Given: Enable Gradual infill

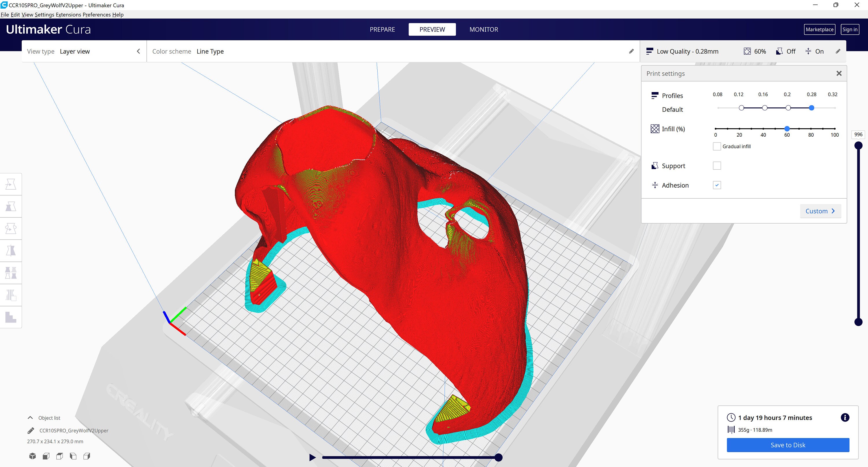Looking at the screenshot, I should click(x=717, y=146).
